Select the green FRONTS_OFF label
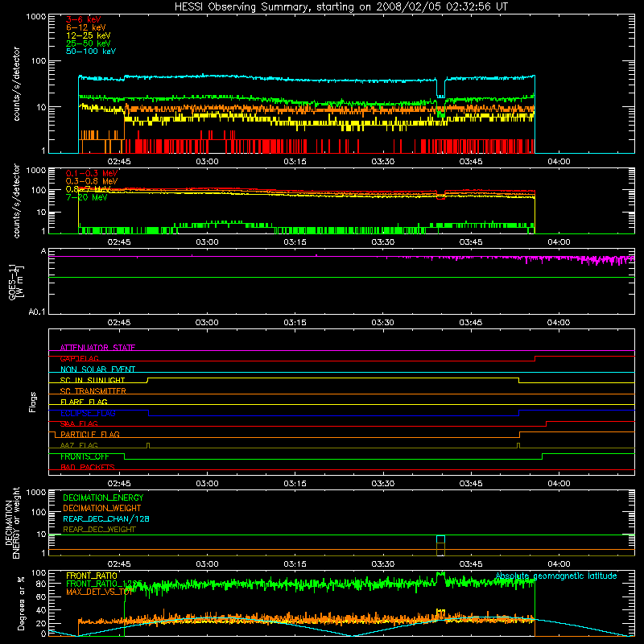 tap(85, 456)
